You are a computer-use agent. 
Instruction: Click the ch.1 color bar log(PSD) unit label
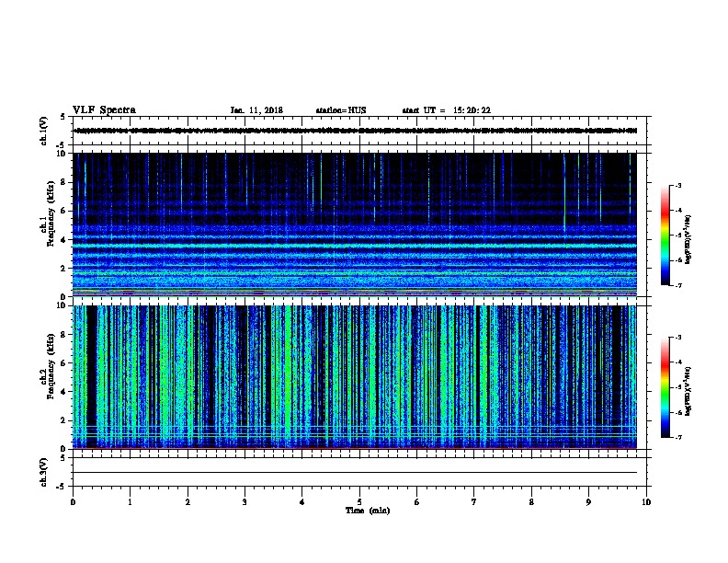(x=688, y=240)
